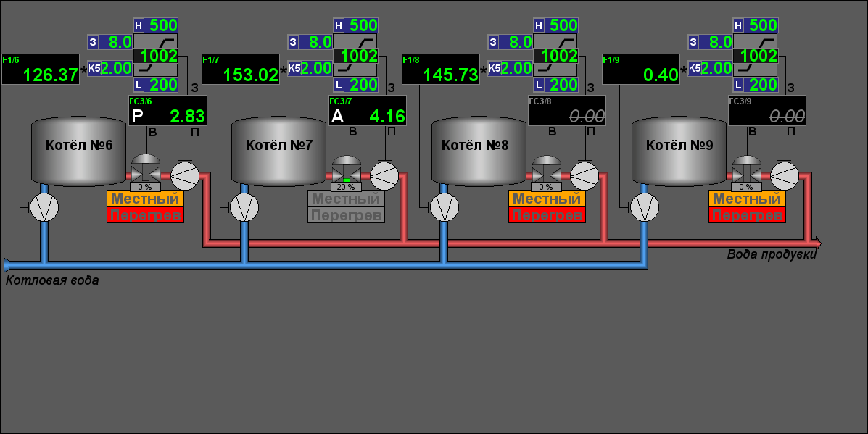Viewport: 868px width, 434px height.
Task: Select the Котёл №9 boiler tank
Action: (x=679, y=154)
